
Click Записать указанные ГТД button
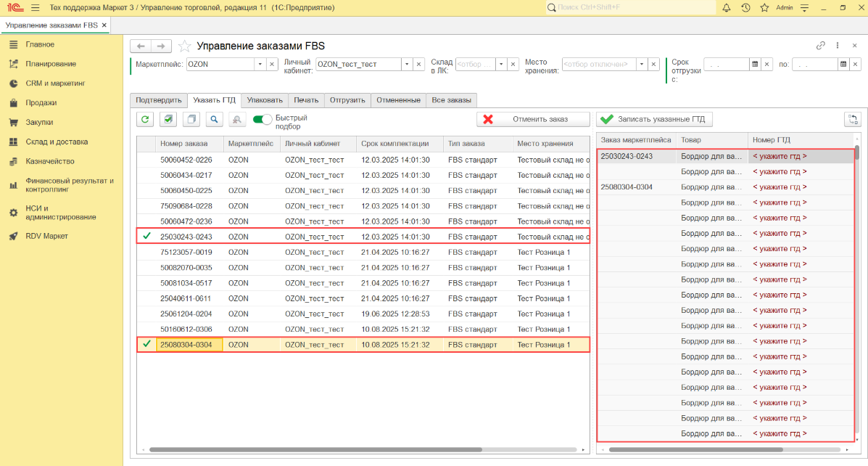pos(655,120)
